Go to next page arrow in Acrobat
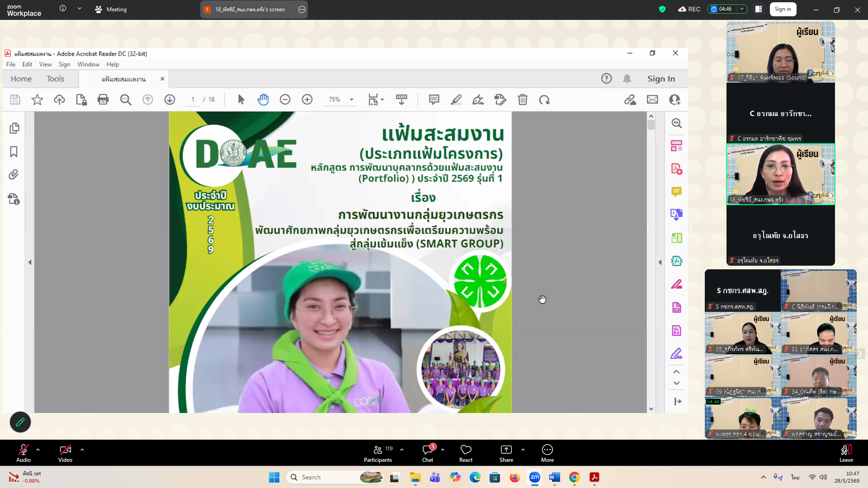 click(x=170, y=99)
